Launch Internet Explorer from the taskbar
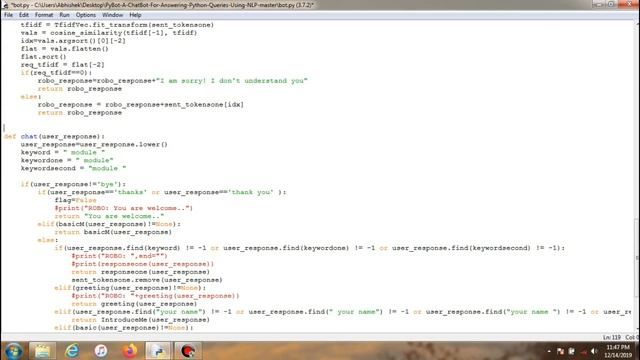Screen dimensions: 640x360 72,351
